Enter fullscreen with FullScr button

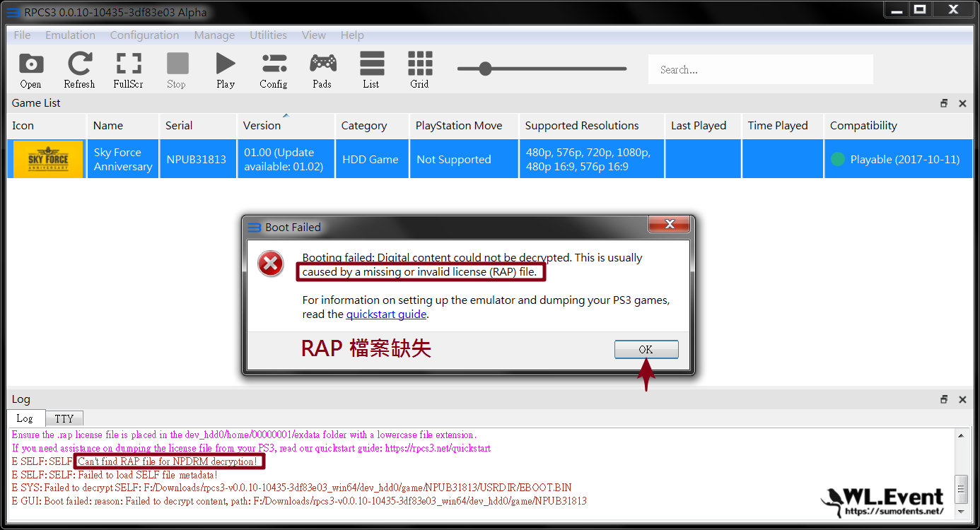[x=128, y=70]
